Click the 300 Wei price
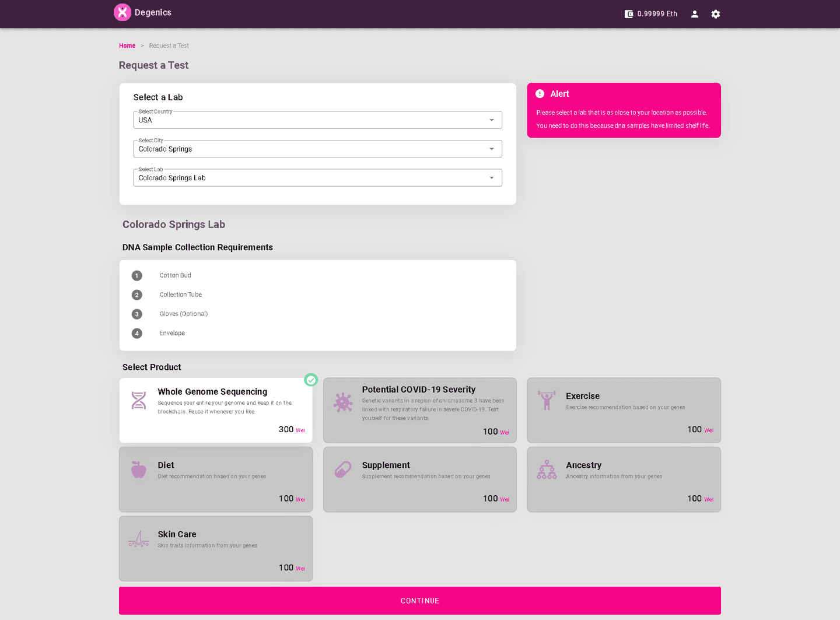The height and width of the screenshot is (620, 840). (x=292, y=429)
